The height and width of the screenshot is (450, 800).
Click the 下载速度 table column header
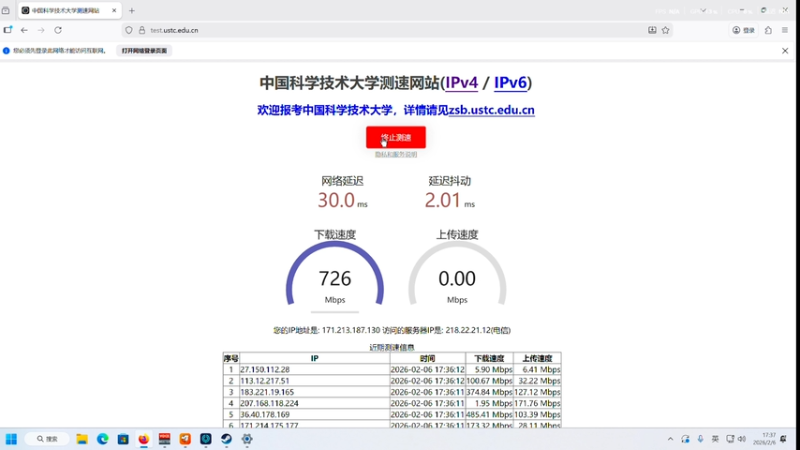[489, 358]
